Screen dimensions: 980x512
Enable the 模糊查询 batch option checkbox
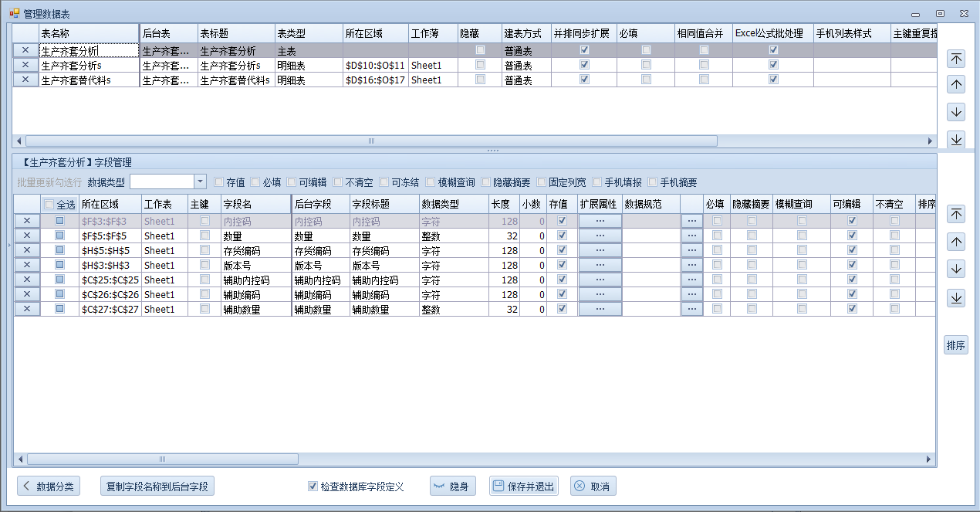point(431,182)
